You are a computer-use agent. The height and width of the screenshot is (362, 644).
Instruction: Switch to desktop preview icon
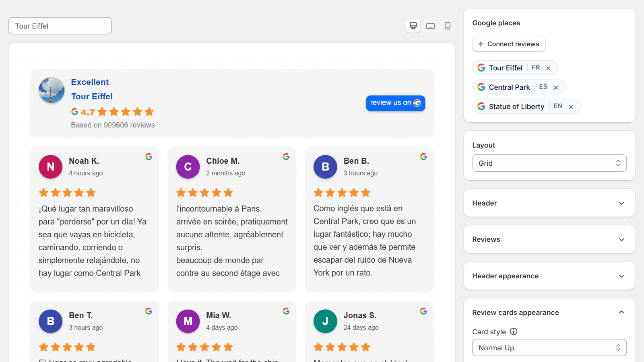click(x=413, y=26)
